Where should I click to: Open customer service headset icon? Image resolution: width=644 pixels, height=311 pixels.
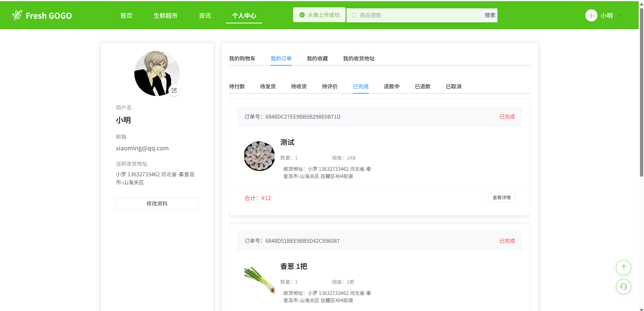click(x=623, y=287)
